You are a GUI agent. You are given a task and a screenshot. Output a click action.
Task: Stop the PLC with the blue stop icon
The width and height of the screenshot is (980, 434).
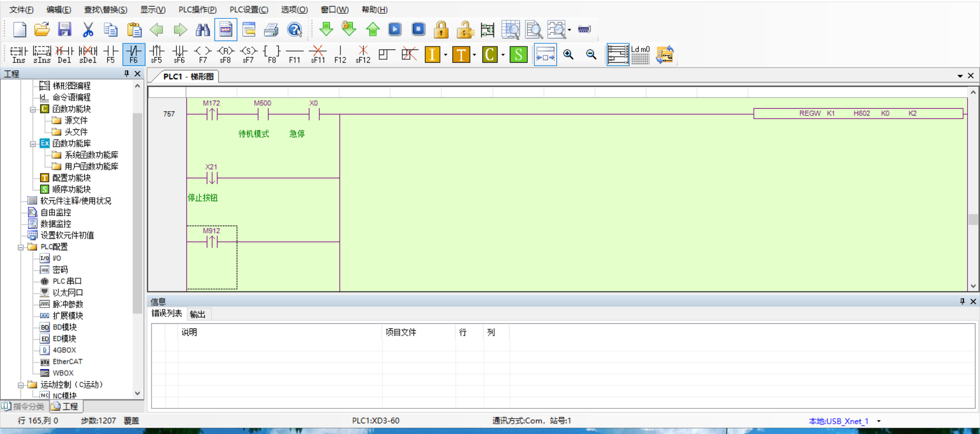(419, 30)
